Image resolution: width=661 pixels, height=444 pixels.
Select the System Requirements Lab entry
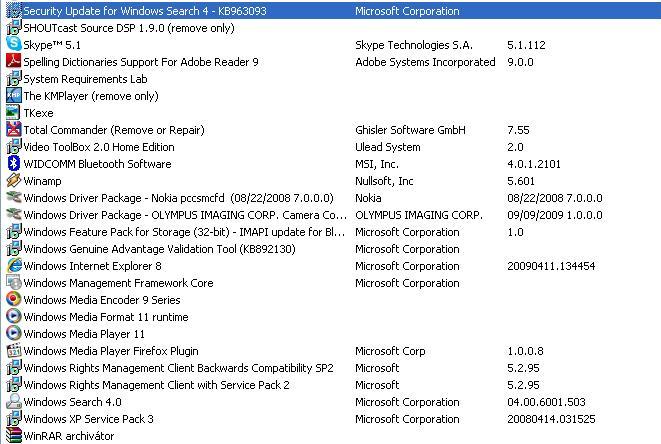coord(85,79)
